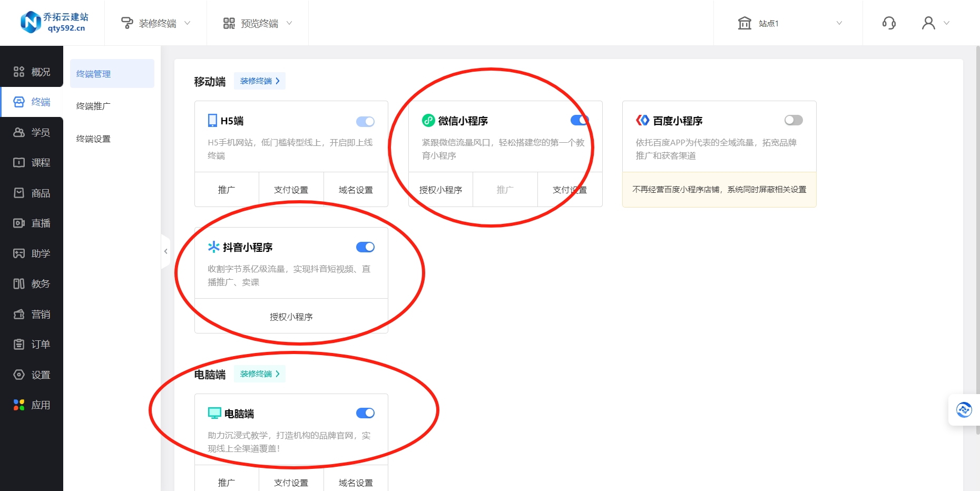Open the 概况 (Overview) sidebar section
This screenshot has height=491, width=980.
(32, 72)
